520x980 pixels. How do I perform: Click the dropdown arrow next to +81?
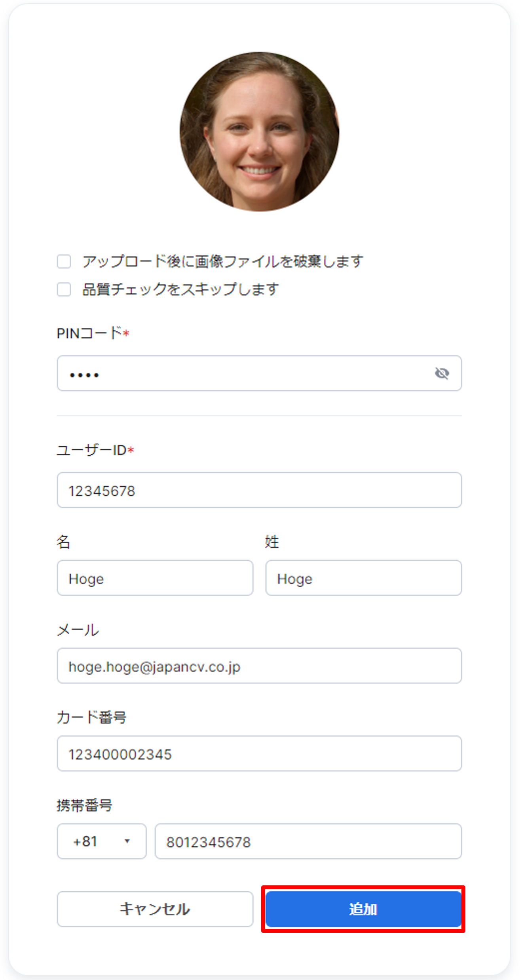(x=129, y=841)
